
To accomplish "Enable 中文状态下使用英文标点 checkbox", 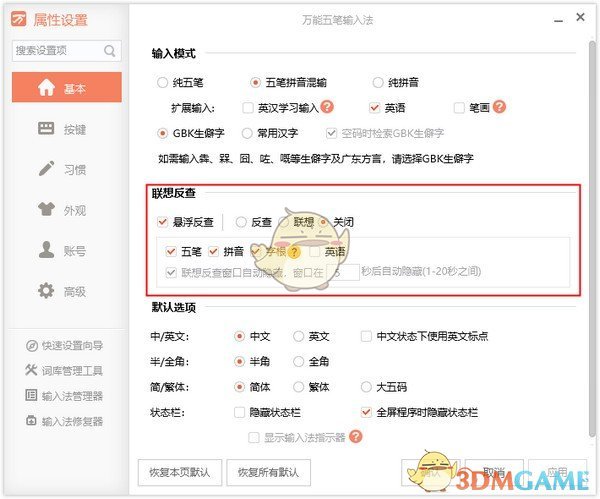I will 366,336.
